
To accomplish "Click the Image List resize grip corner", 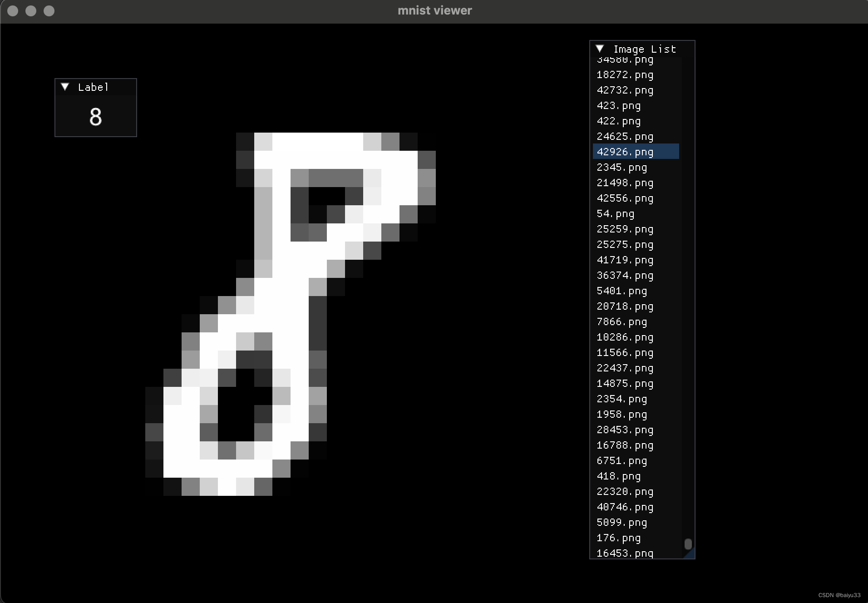I will [x=690, y=554].
